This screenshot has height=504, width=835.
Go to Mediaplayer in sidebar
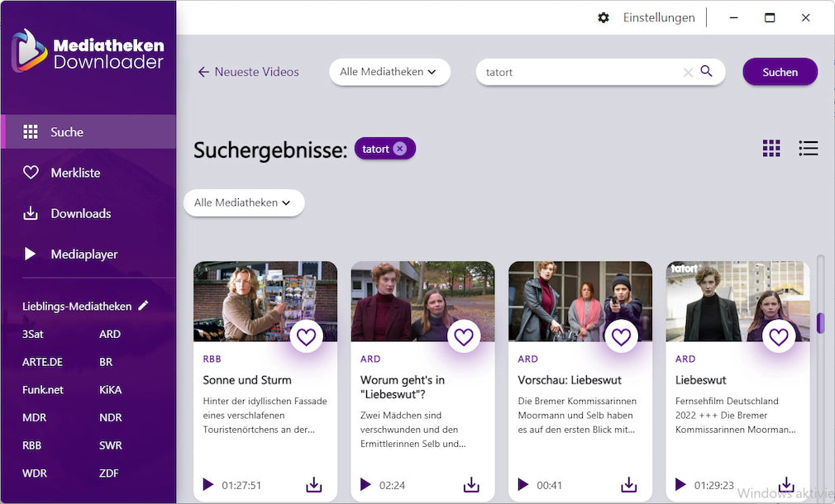click(83, 254)
